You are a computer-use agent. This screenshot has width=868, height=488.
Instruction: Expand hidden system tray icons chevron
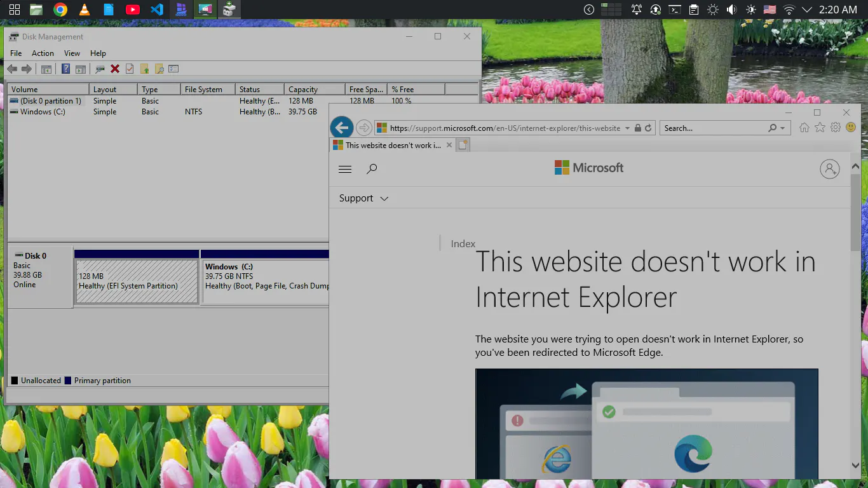click(807, 10)
